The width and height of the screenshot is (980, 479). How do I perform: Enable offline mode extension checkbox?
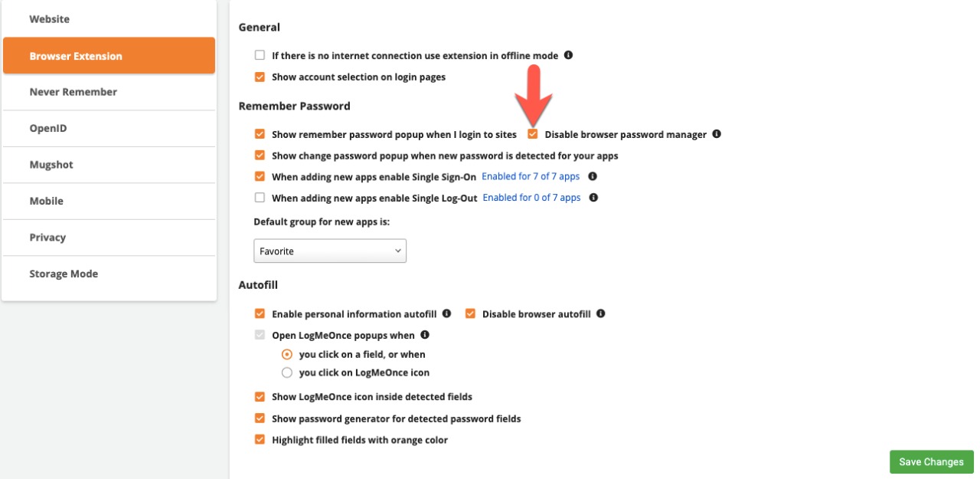(x=260, y=55)
